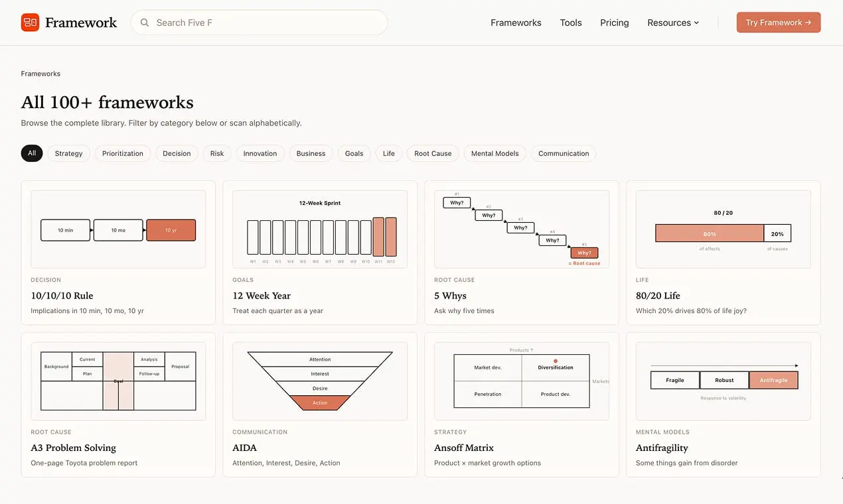This screenshot has width=843, height=504.
Task: Open the 80 / 20 bar diagram thumbnail
Action: point(724,229)
